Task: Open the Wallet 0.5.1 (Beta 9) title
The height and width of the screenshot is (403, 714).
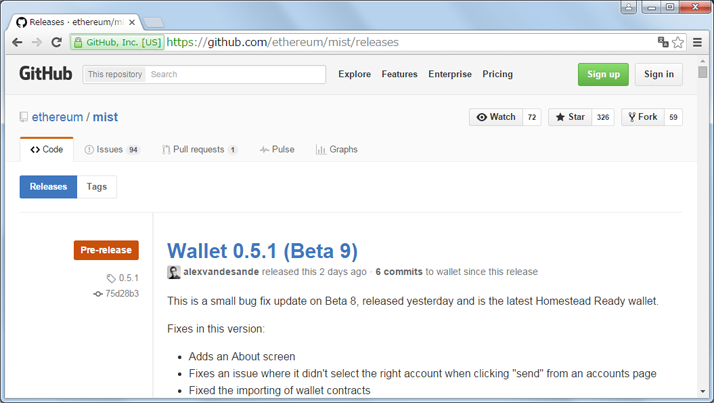Action: [262, 251]
